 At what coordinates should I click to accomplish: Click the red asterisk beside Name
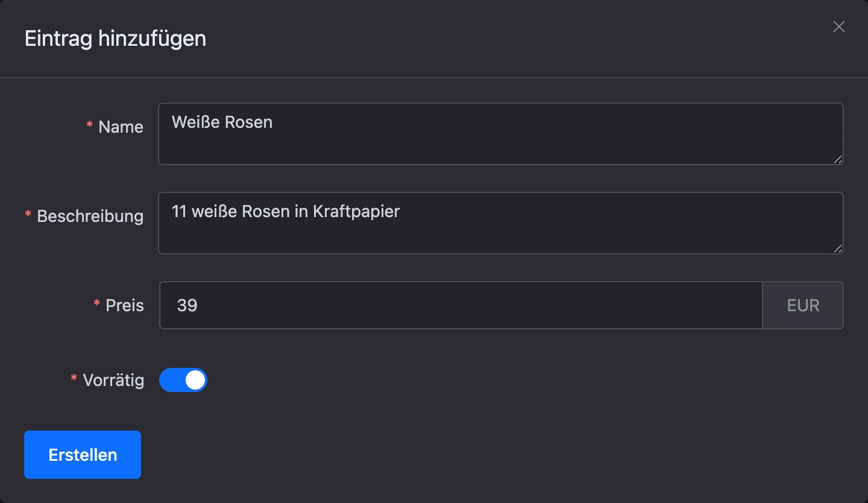(89, 125)
